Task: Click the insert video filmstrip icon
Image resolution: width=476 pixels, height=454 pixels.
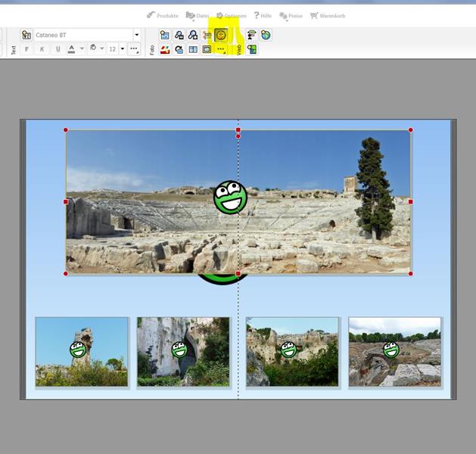Action: coord(252,49)
